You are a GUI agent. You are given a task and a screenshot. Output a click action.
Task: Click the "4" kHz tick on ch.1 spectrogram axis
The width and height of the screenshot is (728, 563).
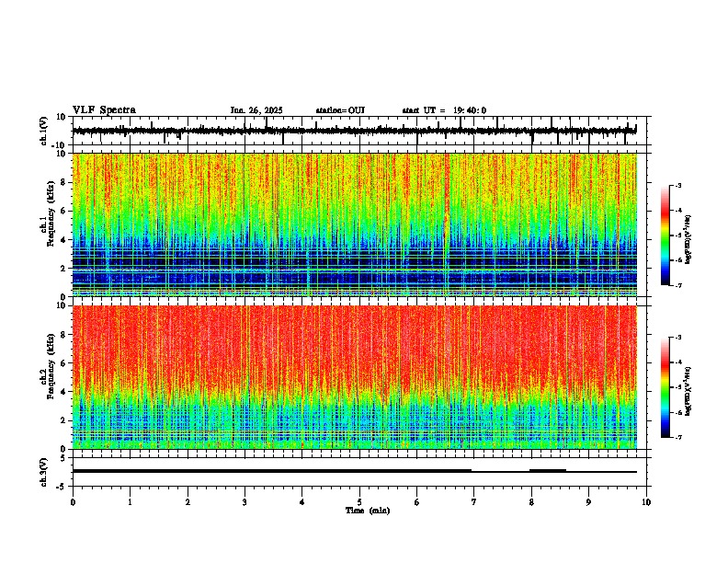(x=64, y=239)
